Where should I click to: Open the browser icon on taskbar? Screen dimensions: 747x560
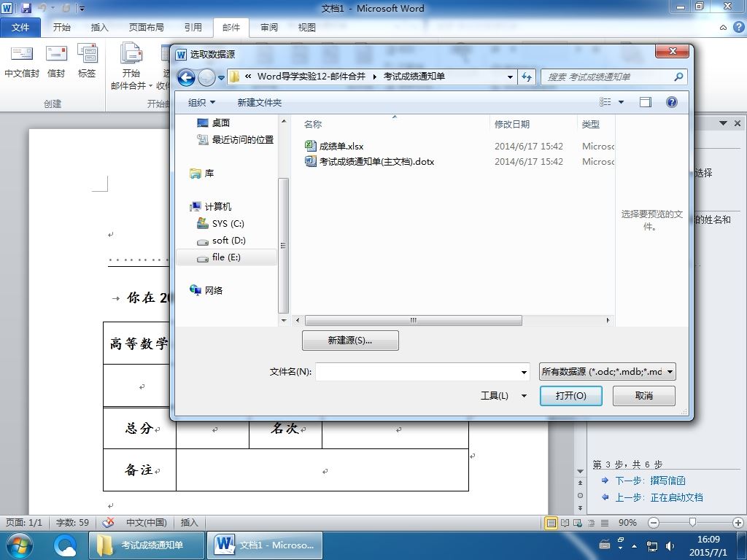(x=65, y=545)
